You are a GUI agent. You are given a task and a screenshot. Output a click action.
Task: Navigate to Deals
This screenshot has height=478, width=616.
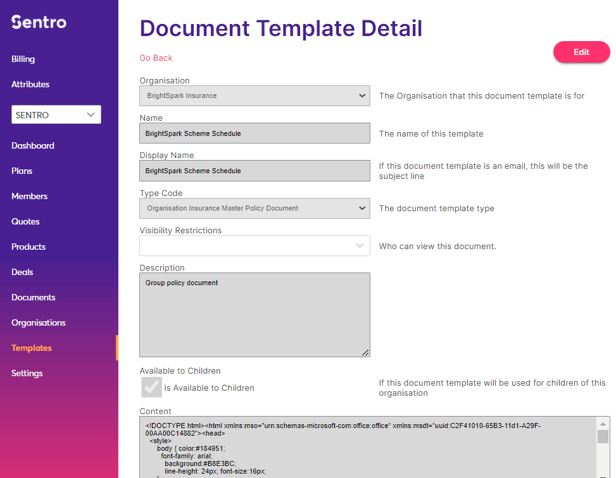tap(22, 272)
